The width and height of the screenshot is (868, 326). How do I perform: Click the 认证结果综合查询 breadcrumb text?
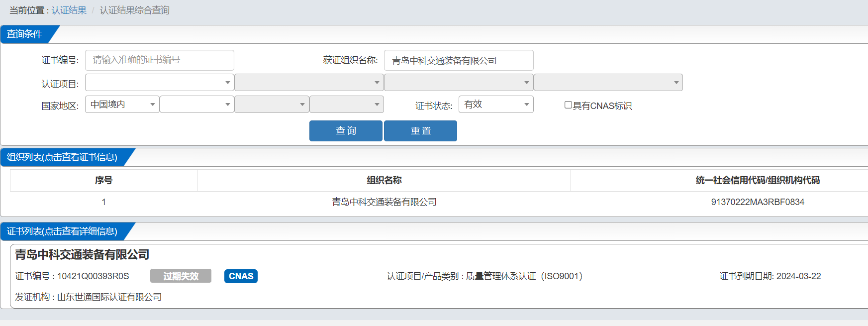pyautogui.click(x=135, y=10)
